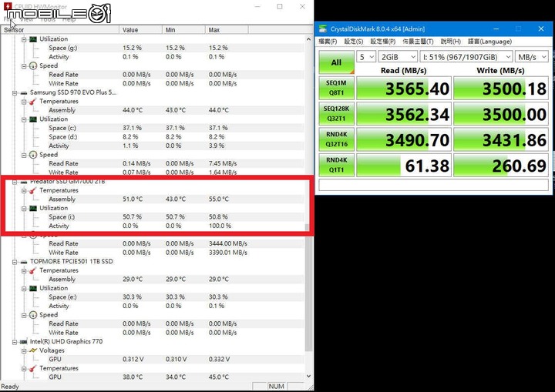Collapse the TOPMORE TPCIE501 1TB SSD node

tap(15, 262)
